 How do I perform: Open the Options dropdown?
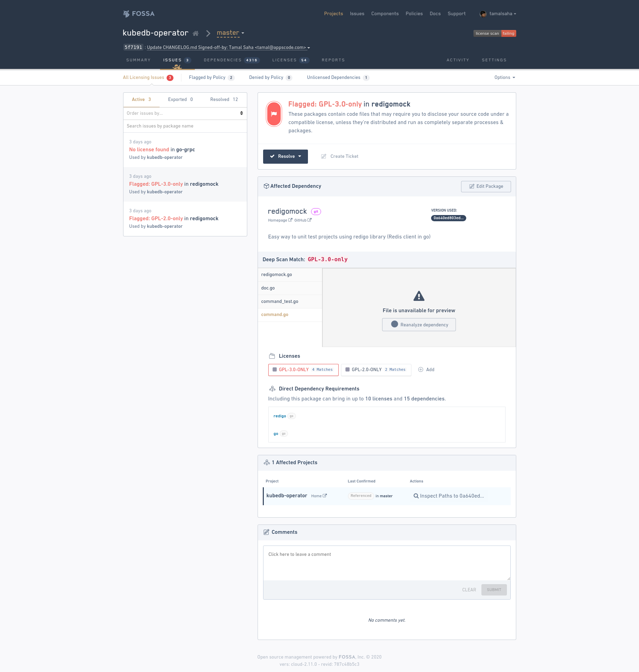(x=504, y=77)
